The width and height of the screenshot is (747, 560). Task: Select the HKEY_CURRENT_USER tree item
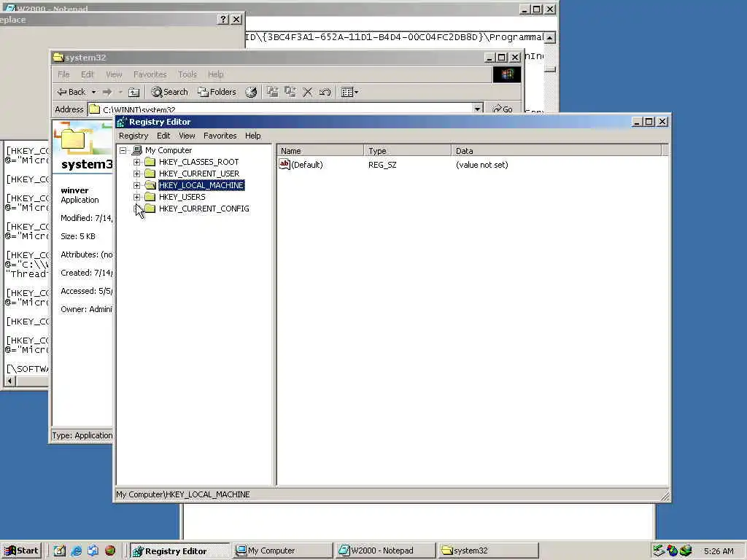(x=199, y=174)
